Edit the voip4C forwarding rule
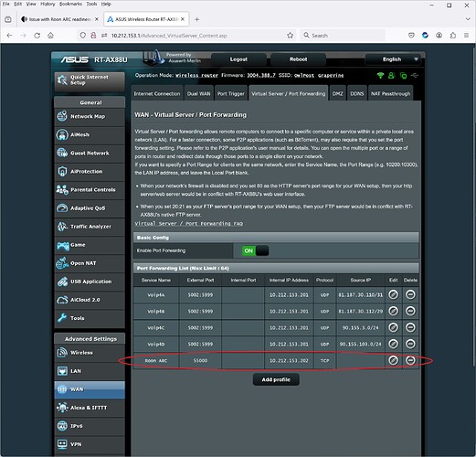 coord(393,327)
